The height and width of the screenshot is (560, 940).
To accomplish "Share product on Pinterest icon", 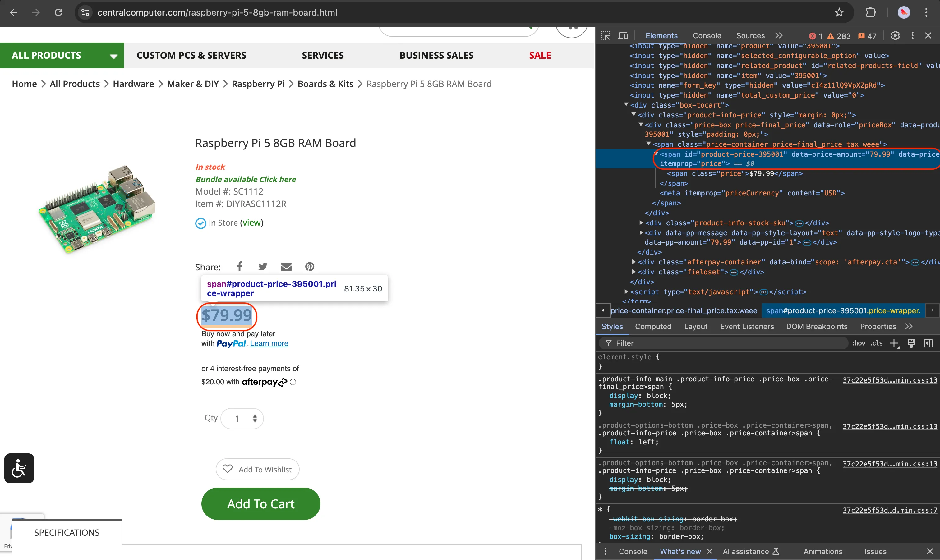I will pos(309,267).
